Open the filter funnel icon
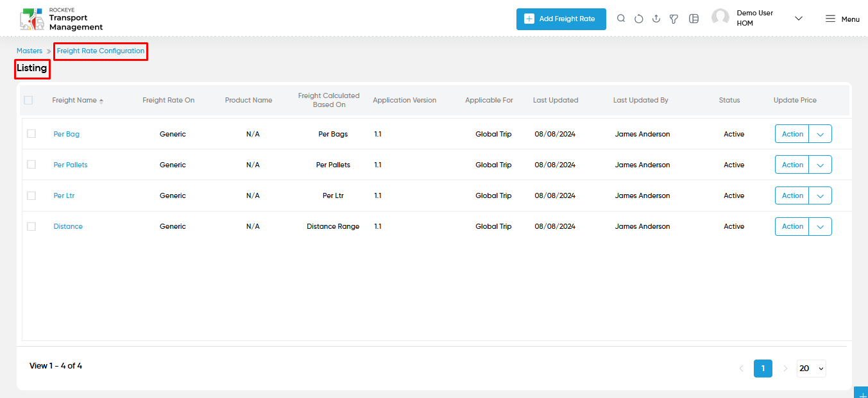 pos(674,19)
